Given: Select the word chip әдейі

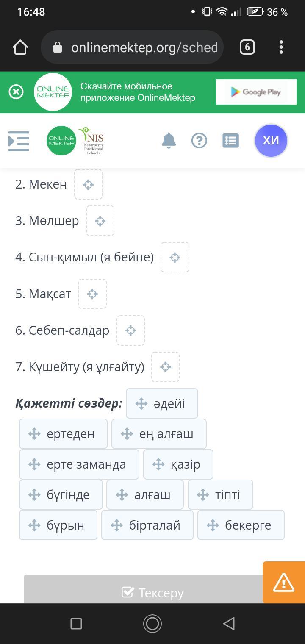Looking at the screenshot, I should pyautogui.click(x=162, y=403).
